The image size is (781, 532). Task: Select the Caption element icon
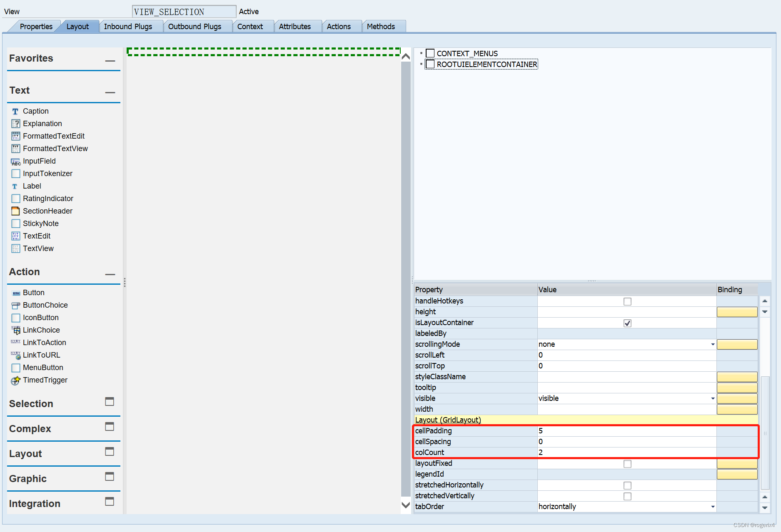15,111
